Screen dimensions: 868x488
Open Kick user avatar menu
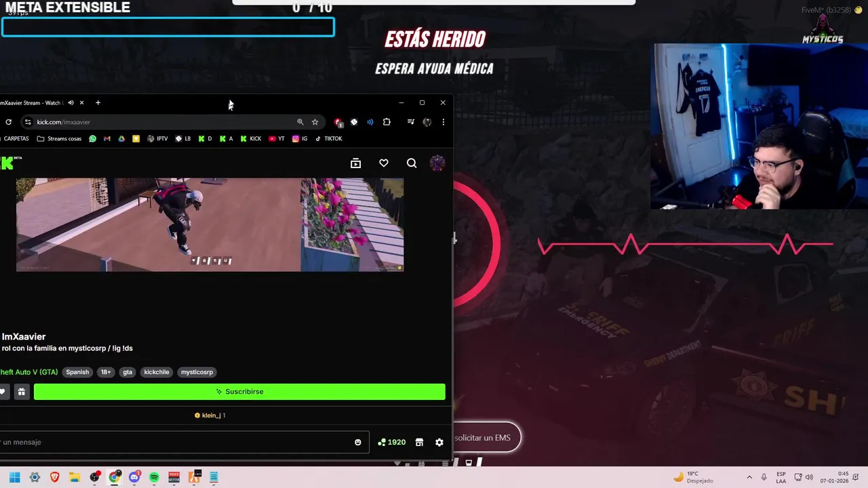click(437, 163)
